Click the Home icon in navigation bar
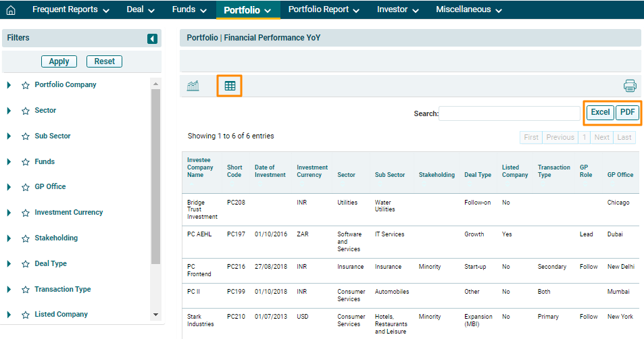The width and height of the screenshot is (644, 339). click(11, 10)
